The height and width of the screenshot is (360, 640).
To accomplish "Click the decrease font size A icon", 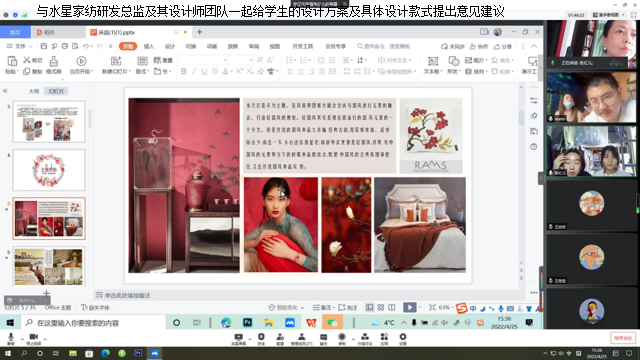I will pyautogui.click(x=270, y=60).
